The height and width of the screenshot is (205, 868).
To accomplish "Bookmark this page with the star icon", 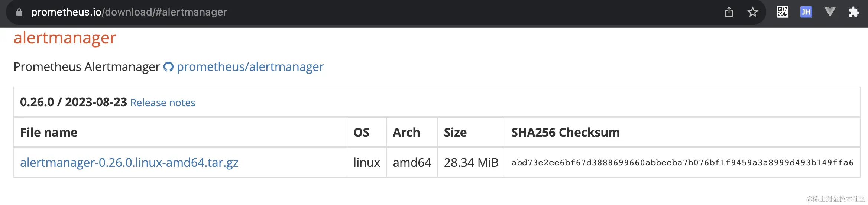I will click(753, 12).
